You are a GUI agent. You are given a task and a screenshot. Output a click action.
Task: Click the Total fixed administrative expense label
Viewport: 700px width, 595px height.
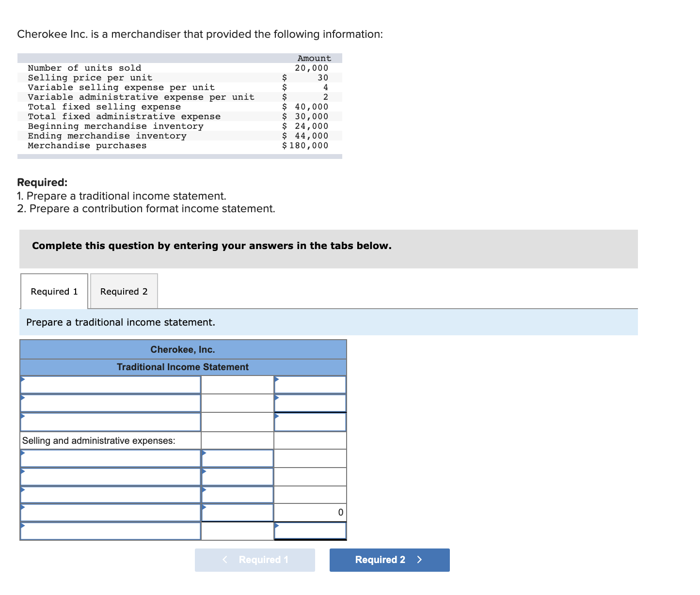click(x=124, y=116)
